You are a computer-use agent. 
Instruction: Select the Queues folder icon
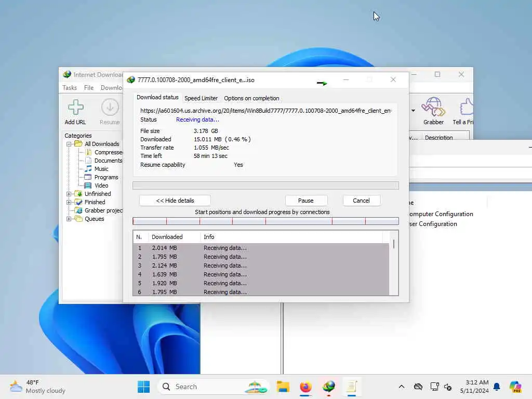coord(78,219)
